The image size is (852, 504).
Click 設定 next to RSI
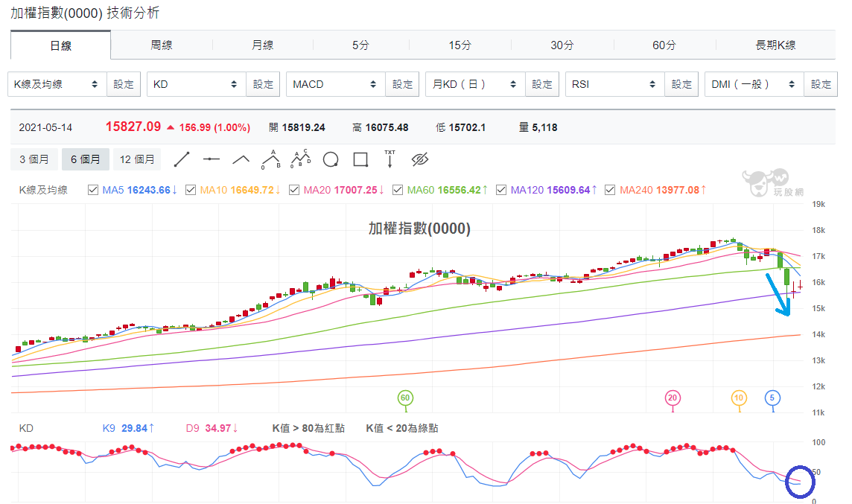coord(681,84)
